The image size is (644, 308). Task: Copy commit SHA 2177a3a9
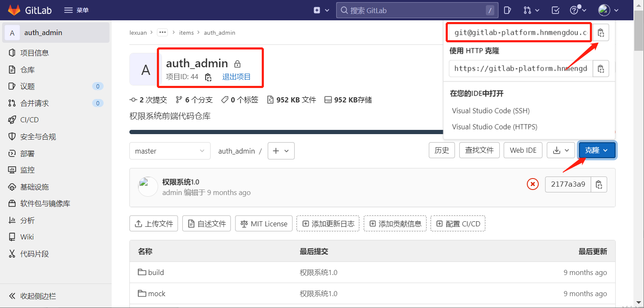tap(599, 184)
